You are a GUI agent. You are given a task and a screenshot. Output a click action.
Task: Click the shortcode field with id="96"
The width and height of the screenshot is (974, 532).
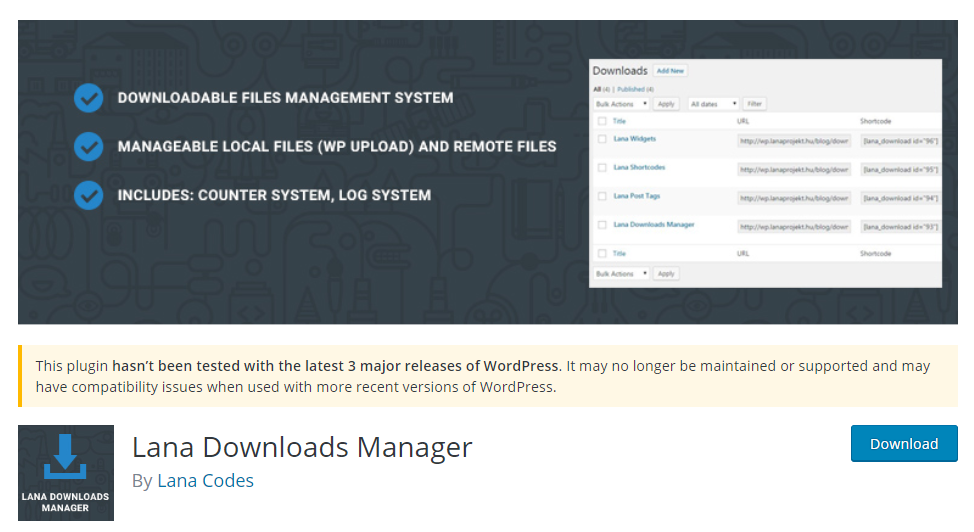pyautogui.click(x=900, y=141)
